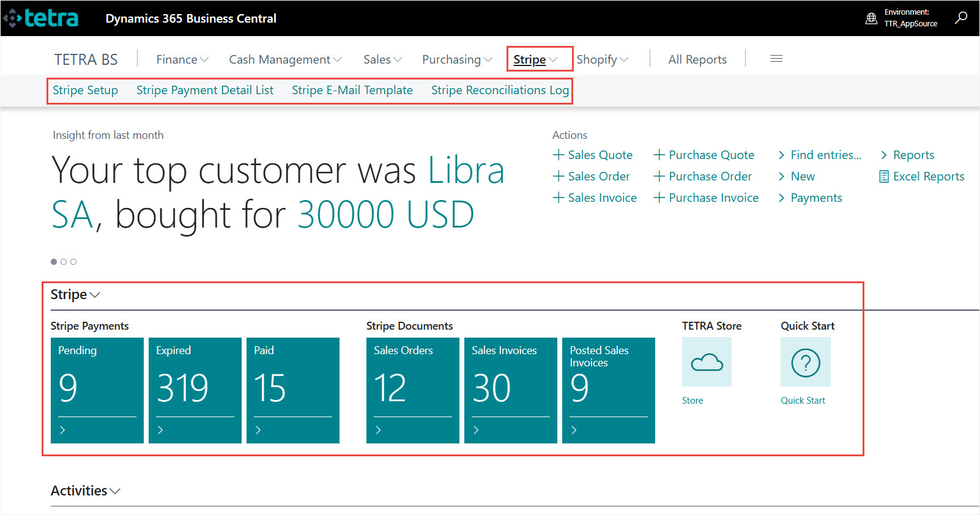Image resolution: width=980 pixels, height=515 pixels.
Task: Click the search magnifier icon
Action: 961,18
